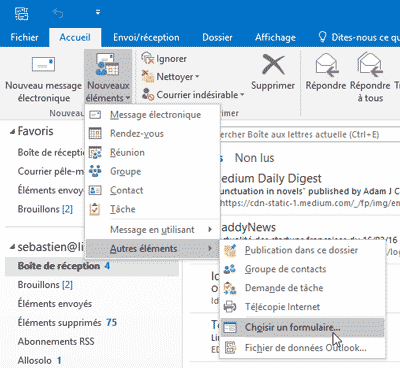Expand the Autres éléments submenu arrow
Image resolution: width=400 pixels, height=368 pixels.
coord(210,249)
